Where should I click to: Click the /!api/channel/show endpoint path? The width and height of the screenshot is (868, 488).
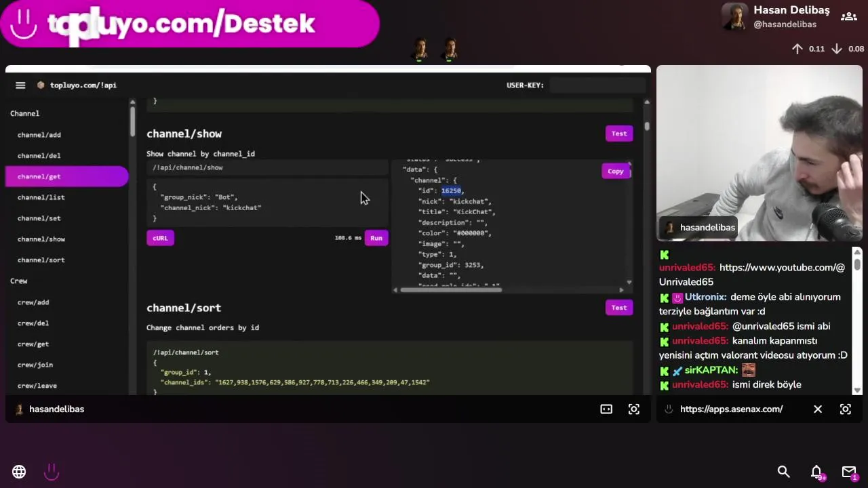click(x=188, y=167)
